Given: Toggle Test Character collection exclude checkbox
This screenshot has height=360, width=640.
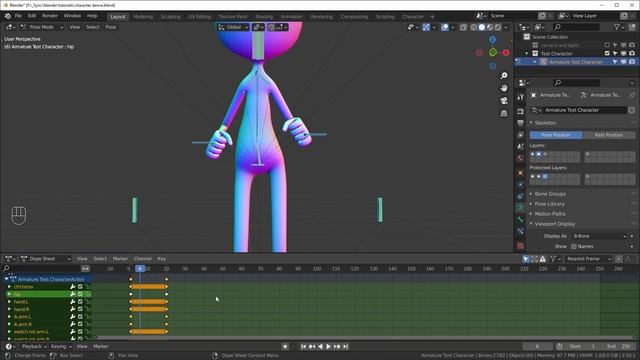Looking at the screenshot, I should coord(607,53).
